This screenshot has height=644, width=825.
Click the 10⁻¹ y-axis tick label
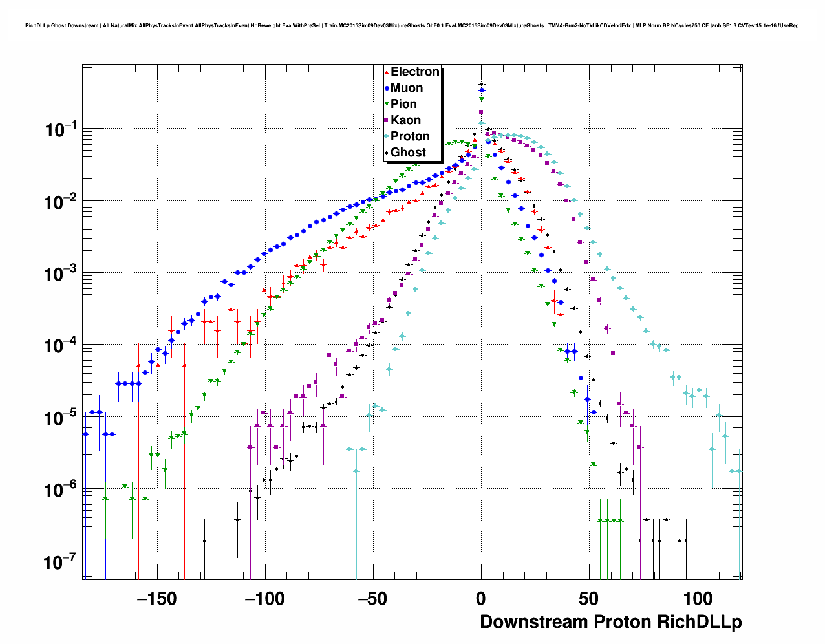click(x=61, y=130)
